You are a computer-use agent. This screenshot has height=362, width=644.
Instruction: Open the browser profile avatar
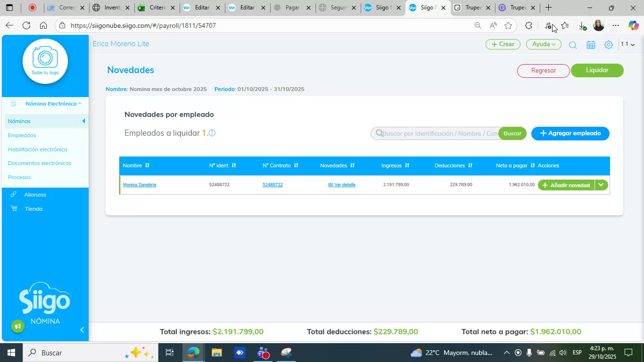(599, 25)
